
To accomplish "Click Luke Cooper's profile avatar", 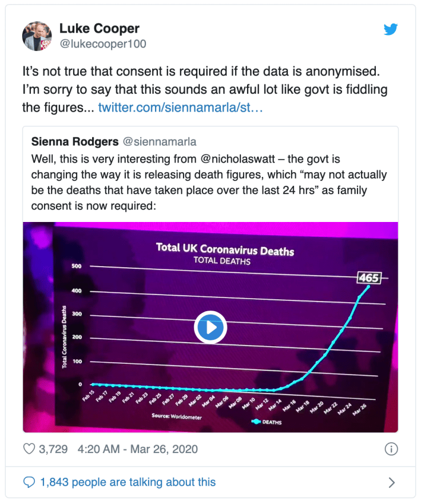I will tap(37, 36).
